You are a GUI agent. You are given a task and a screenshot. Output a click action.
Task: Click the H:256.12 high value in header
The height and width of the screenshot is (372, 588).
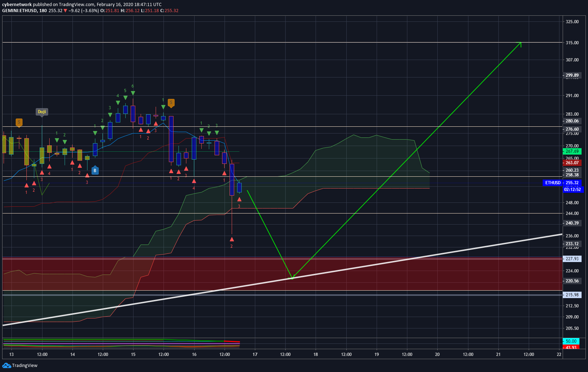coord(130,11)
